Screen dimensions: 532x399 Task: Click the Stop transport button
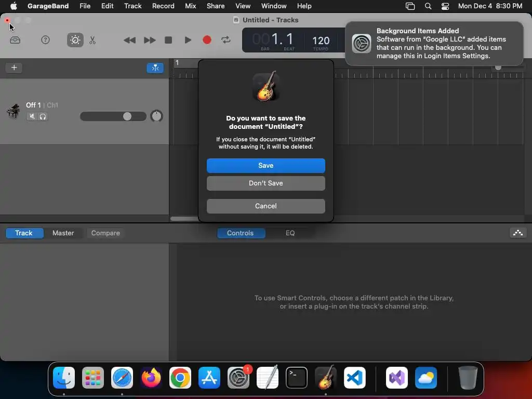point(168,40)
